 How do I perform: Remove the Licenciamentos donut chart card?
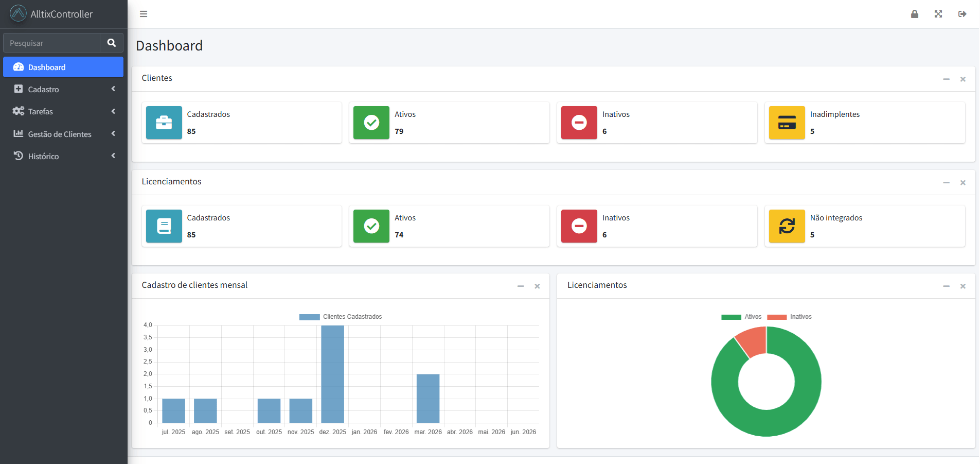point(963,286)
